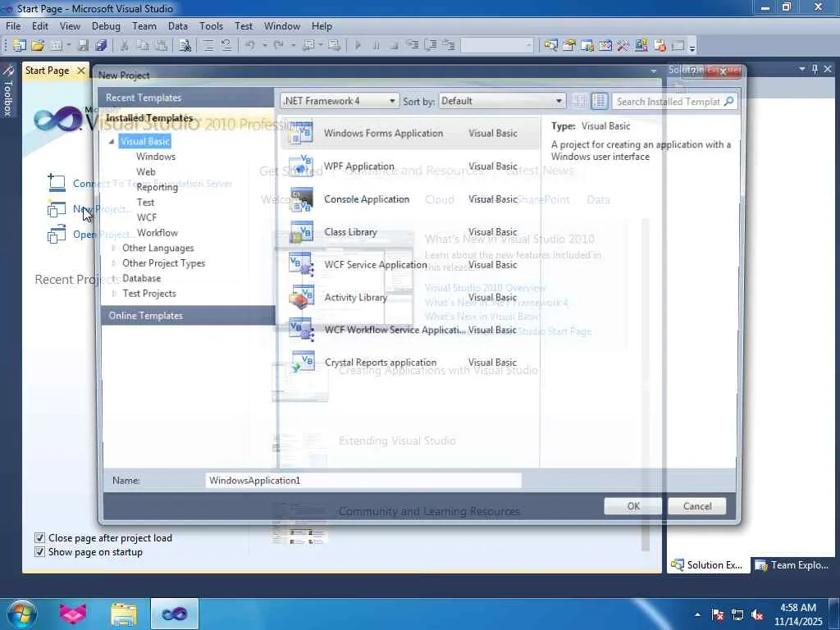840x630 pixels.
Task: Click the Start Debugging play icon
Action: (x=358, y=46)
